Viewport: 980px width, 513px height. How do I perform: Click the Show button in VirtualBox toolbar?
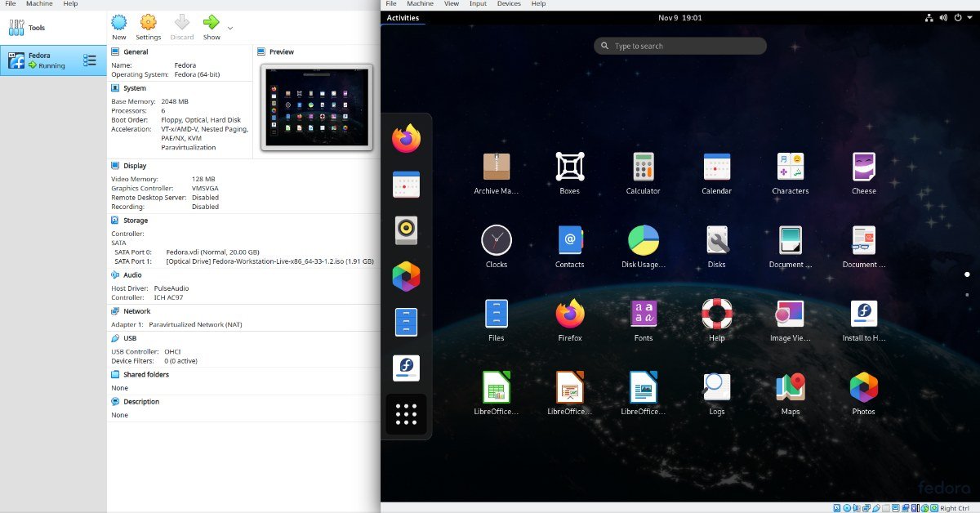pos(212,27)
